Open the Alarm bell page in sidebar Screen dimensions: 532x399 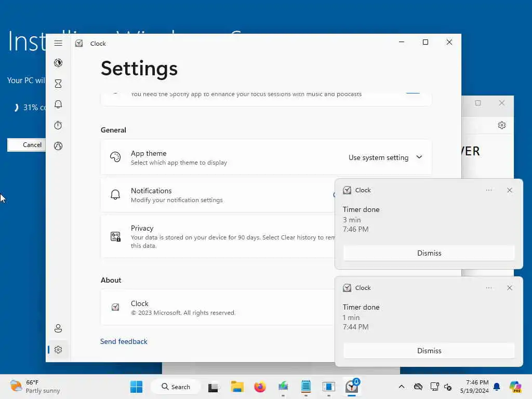(x=58, y=104)
